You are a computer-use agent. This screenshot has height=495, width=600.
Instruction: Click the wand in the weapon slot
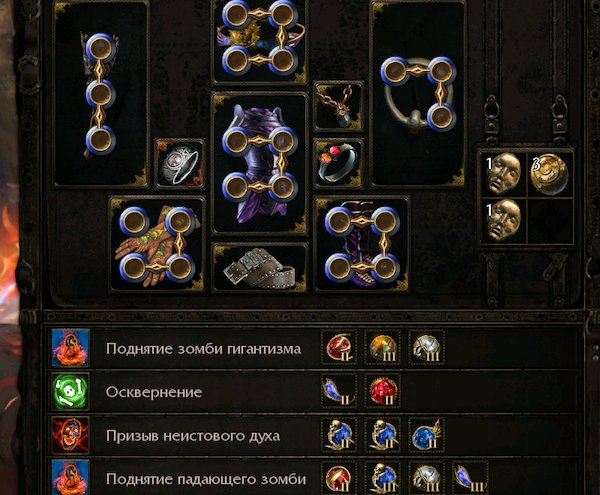(101, 94)
